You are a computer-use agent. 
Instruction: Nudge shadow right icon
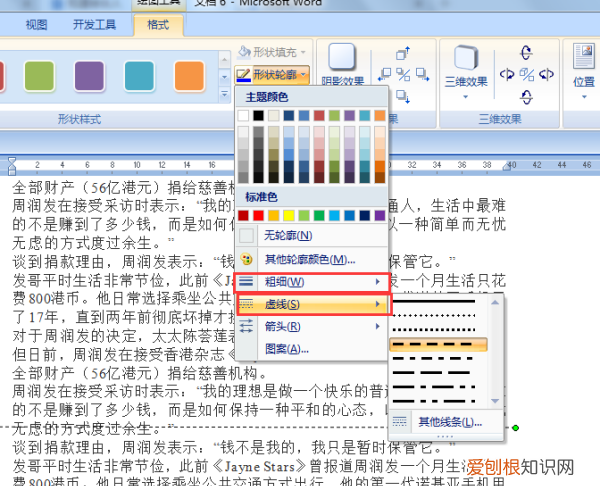[422, 74]
